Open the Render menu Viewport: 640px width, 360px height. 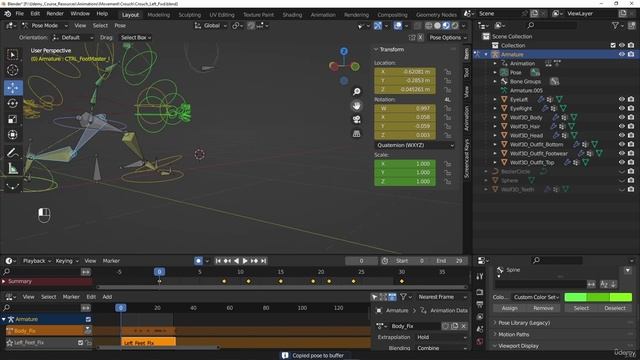55,13
